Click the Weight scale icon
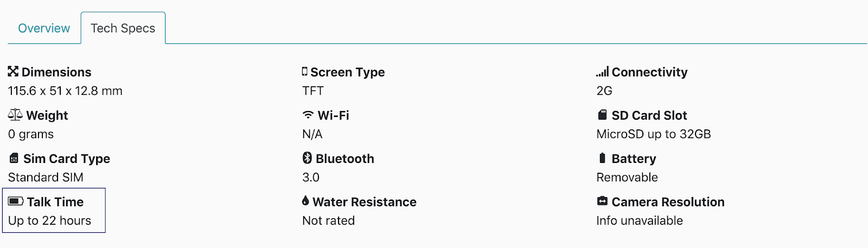 15,115
